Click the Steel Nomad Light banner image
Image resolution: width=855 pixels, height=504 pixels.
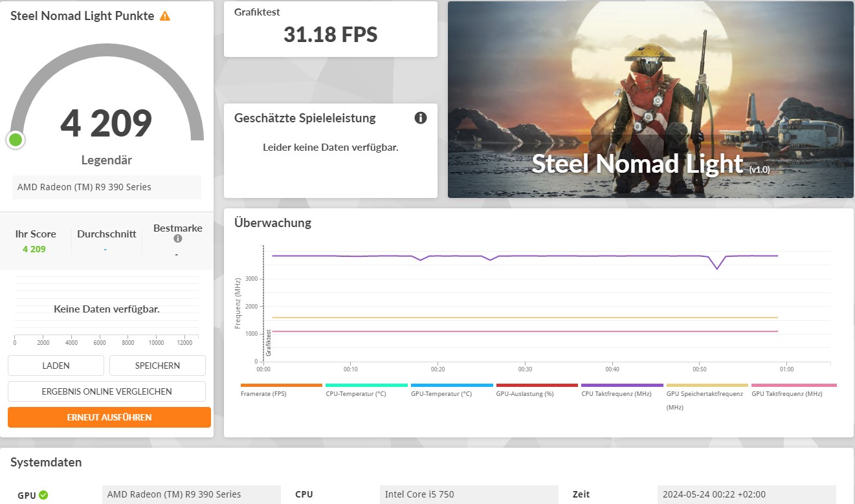click(x=650, y=100)
